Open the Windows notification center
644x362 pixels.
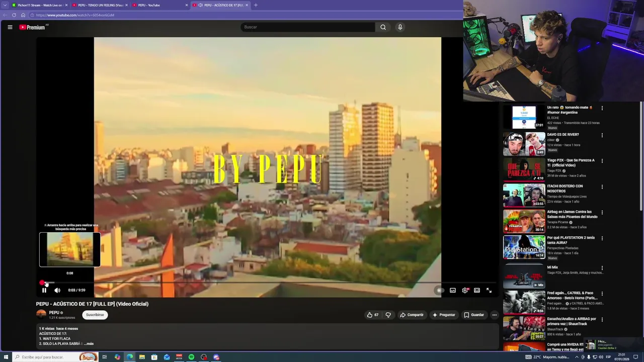(x=636, y=357)
